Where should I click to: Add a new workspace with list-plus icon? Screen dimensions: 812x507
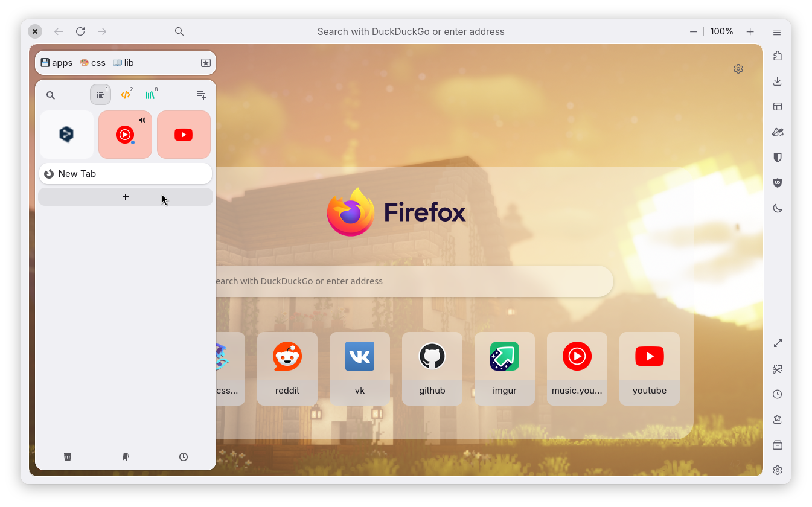tap(202, 95)
